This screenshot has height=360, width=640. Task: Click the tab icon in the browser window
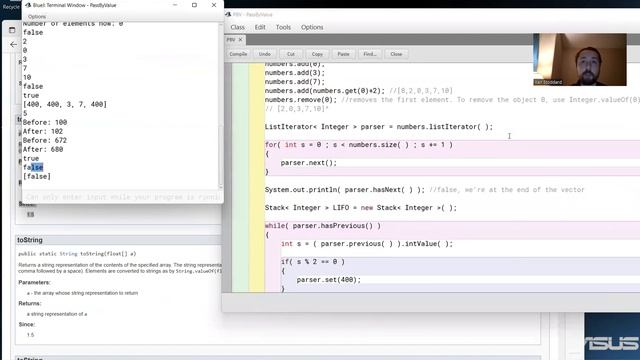click(12, 30)
